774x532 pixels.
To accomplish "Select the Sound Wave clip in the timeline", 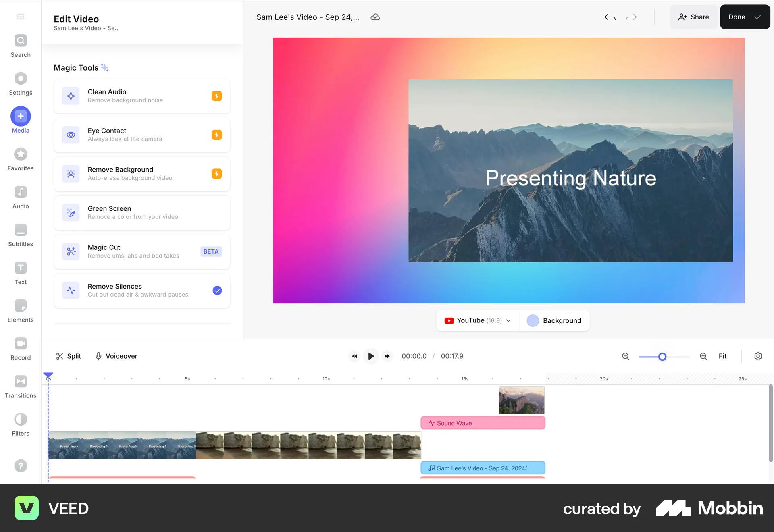I will coord(483,423).
